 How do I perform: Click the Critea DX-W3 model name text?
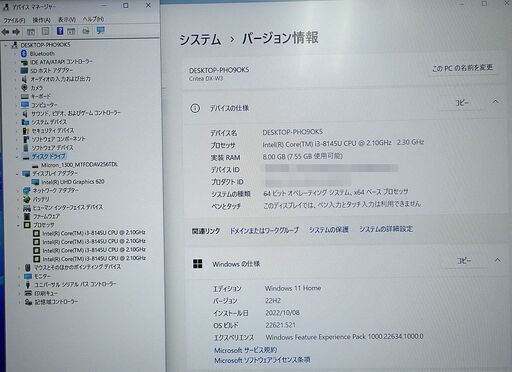(206, 79)
